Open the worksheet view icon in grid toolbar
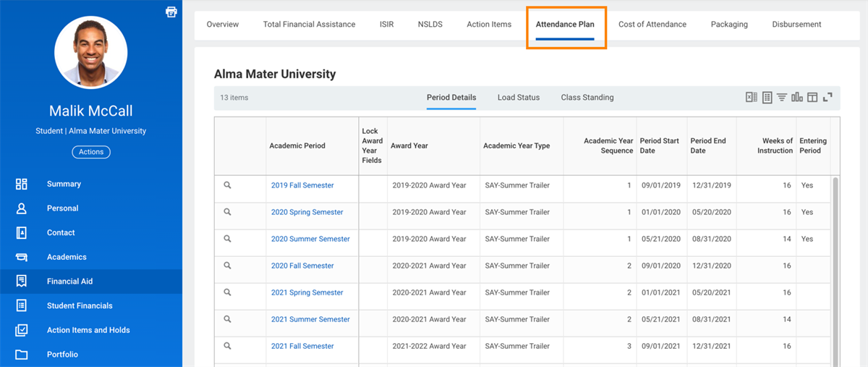This screenshot has width=868, height=367. (x=767, y=97)
